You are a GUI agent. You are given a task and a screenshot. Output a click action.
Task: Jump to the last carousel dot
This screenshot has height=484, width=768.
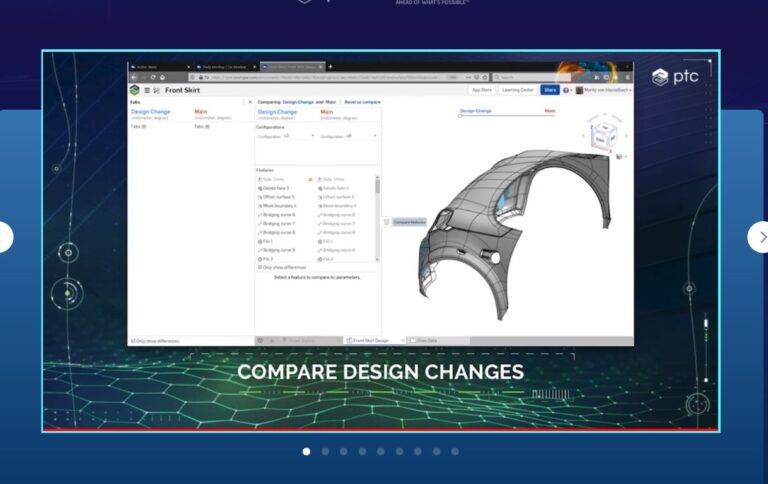click(x=455, y=452)
